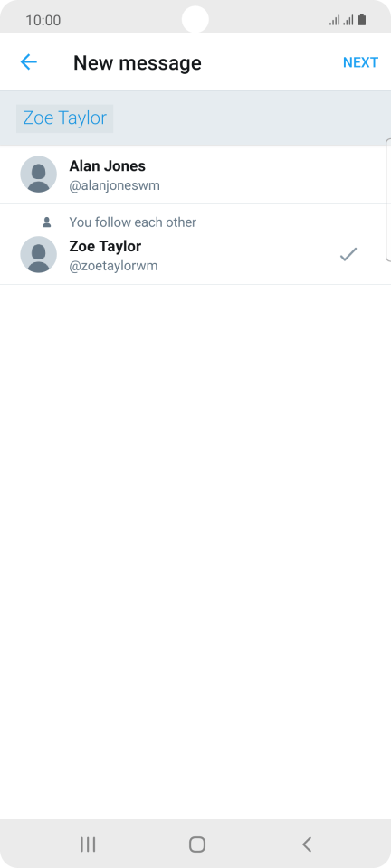Tap the You follow each other label
This screenshot has width=391, height=868.
click(x=133, y=222)
